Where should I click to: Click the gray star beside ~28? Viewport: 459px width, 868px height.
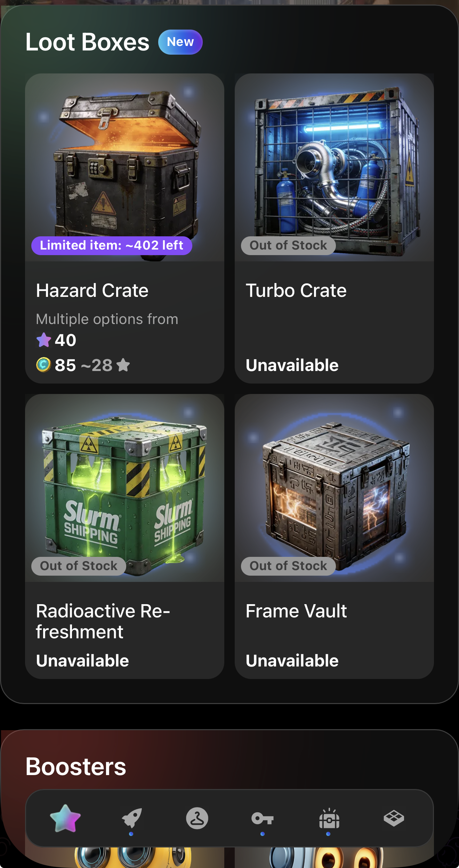[x=123, y=365]
